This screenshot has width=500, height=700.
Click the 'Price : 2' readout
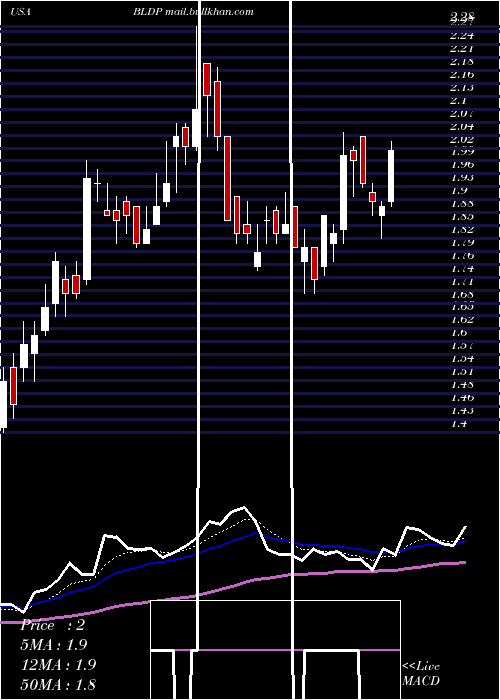point(53,625)
